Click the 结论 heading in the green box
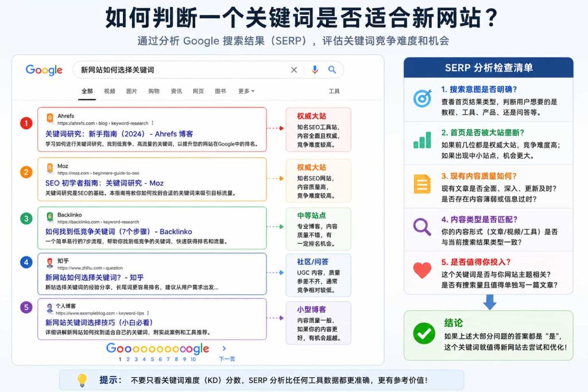The height and width of the screenshot is (392, 588). pos(454,323)
